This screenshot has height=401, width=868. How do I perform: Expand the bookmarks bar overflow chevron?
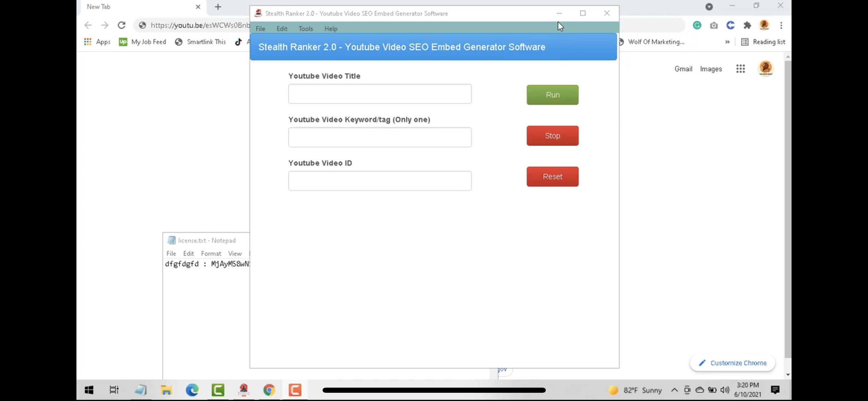727,42
